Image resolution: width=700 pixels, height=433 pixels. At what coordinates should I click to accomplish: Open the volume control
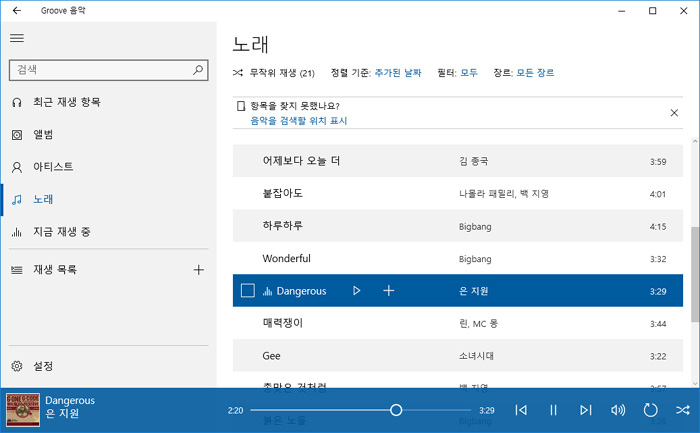point(618,410)
